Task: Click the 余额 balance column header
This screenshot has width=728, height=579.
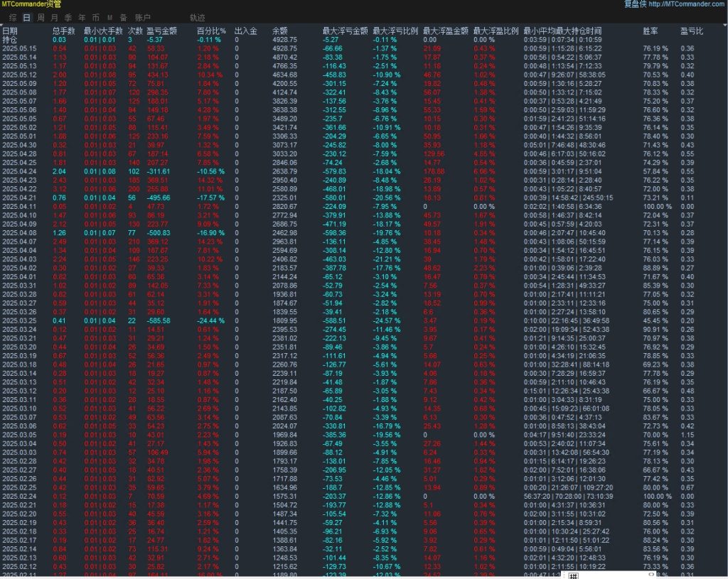Action: click(x=279, y=31)
